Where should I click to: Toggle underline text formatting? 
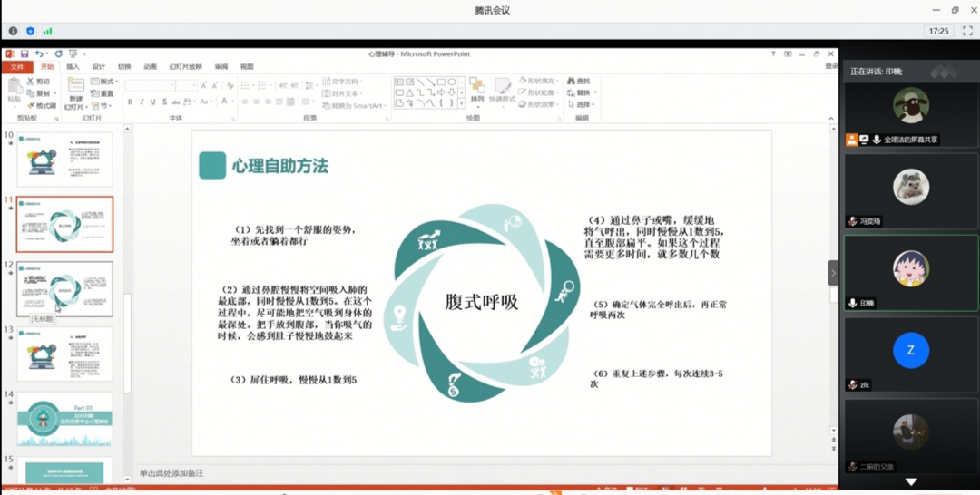pos(152,102)
